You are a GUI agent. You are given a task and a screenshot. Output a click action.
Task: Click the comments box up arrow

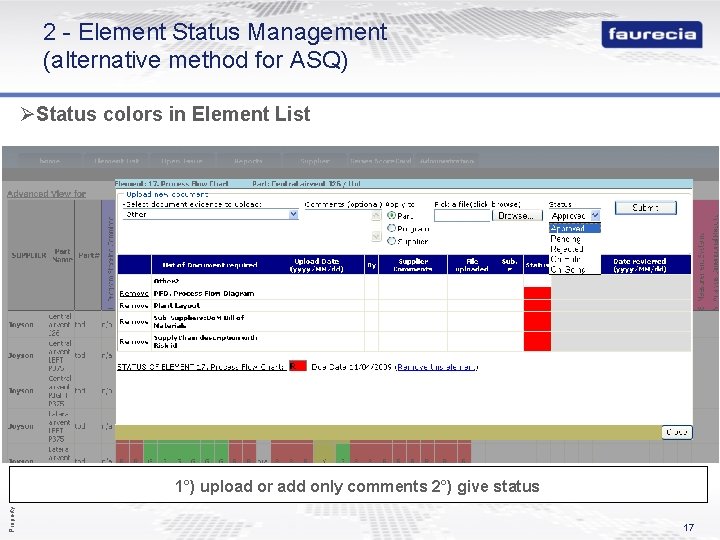(376, 215)
